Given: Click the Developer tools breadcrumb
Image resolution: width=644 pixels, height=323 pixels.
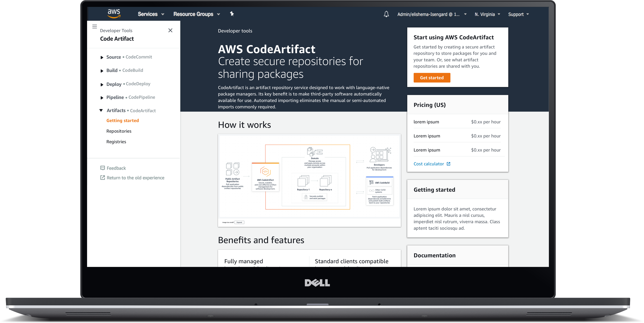Looking at the screenshot, I should point(235,31).
